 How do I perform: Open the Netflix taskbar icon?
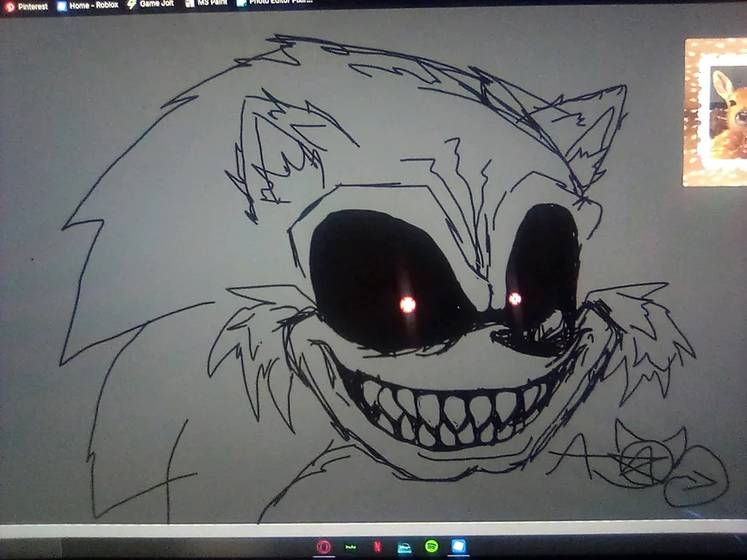[378, 546]
